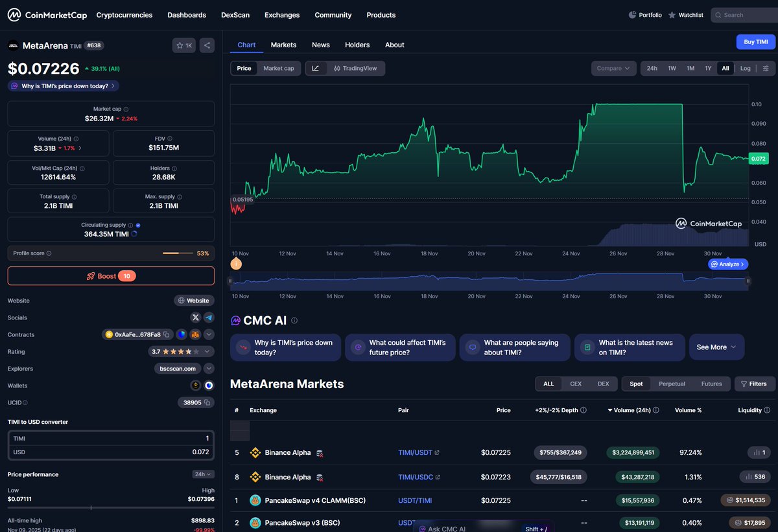Click the share icon next to the watchlist star
This screenshot has width=778, height=532.
[x=206, y=45]
